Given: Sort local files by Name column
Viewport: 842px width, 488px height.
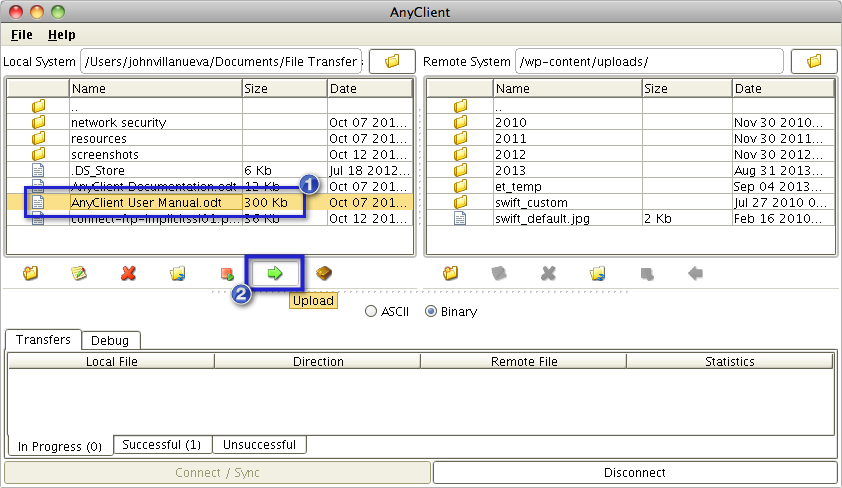Looking at the screenshot, I should [156, 89].
